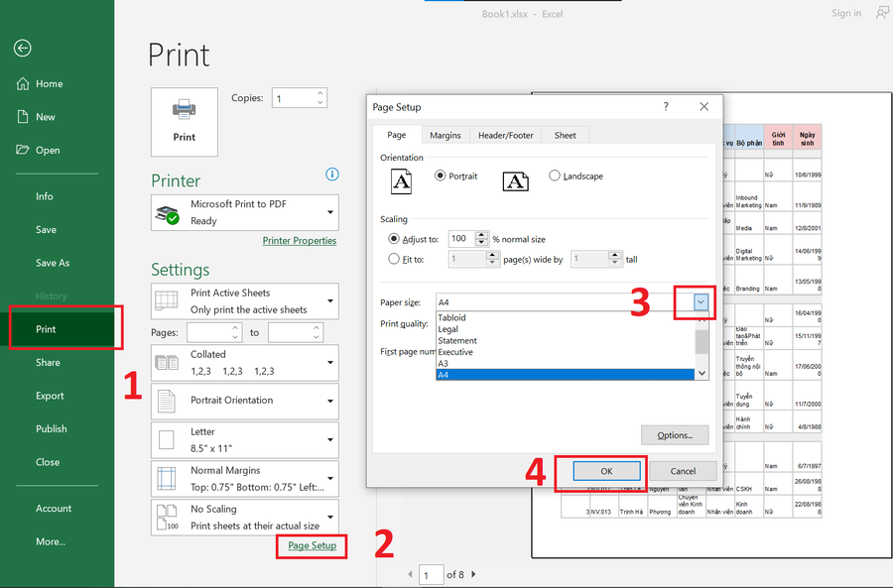
Task: Go to the next preview page
Action: pyautogui.click(x=474, y=574)
